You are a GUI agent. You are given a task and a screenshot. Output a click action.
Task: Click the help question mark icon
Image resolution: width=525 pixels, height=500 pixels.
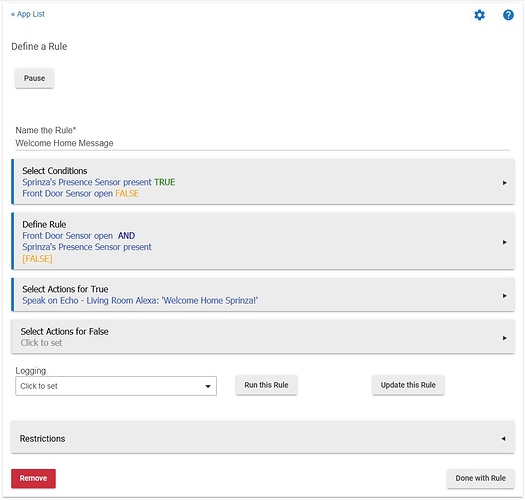click(508, 15)
